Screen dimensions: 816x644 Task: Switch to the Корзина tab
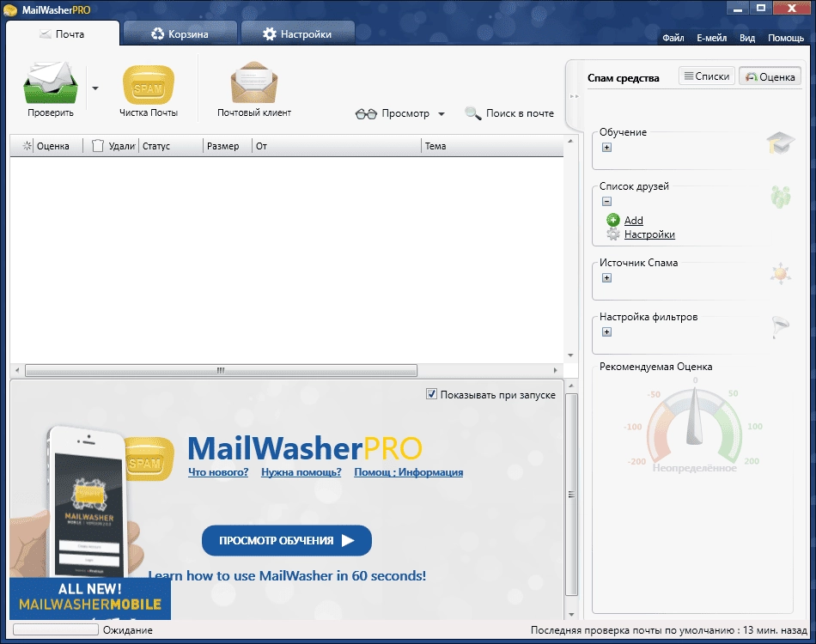180,33
